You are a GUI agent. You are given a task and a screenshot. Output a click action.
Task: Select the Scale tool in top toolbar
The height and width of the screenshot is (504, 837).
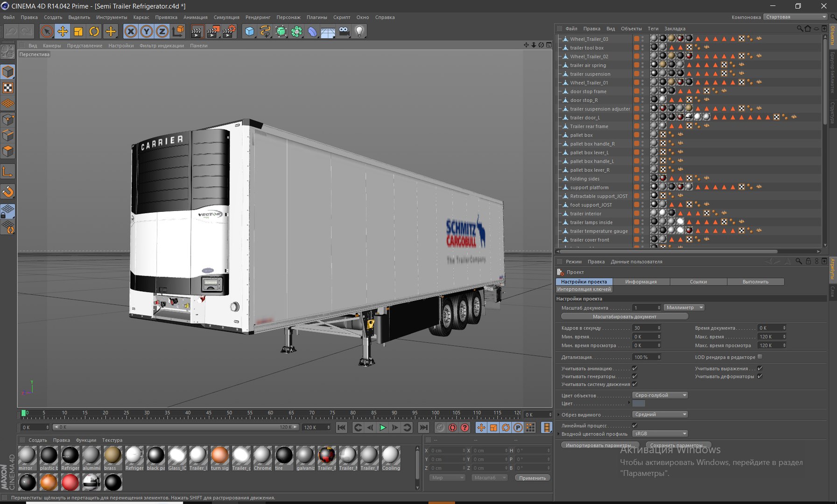coord(78,31)
